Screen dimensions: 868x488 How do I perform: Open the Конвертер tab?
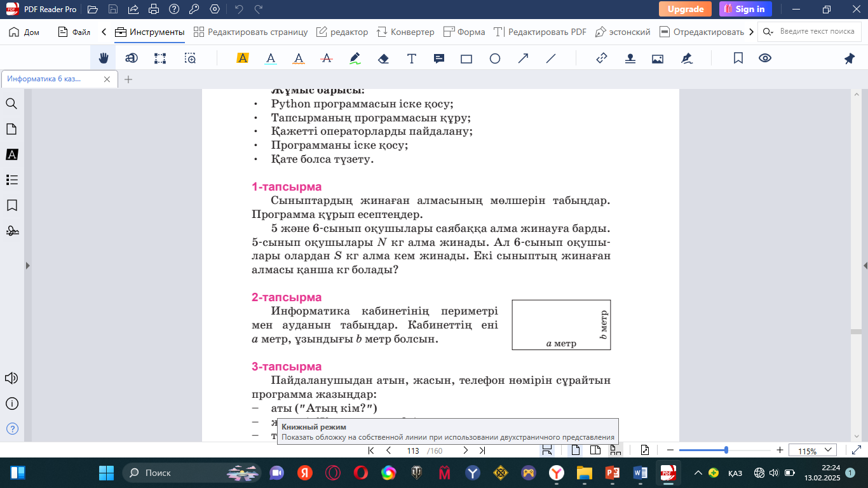pos(405,32)
